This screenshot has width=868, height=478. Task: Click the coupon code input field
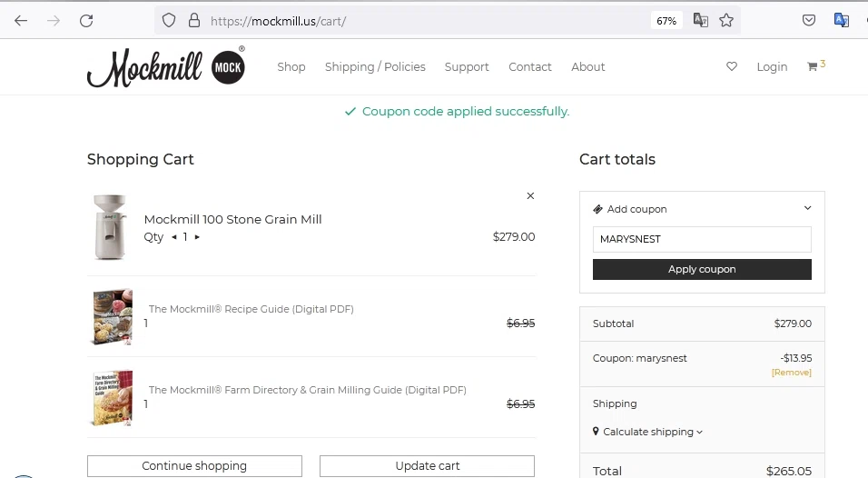pyautogui.click(x=702, y=239)
